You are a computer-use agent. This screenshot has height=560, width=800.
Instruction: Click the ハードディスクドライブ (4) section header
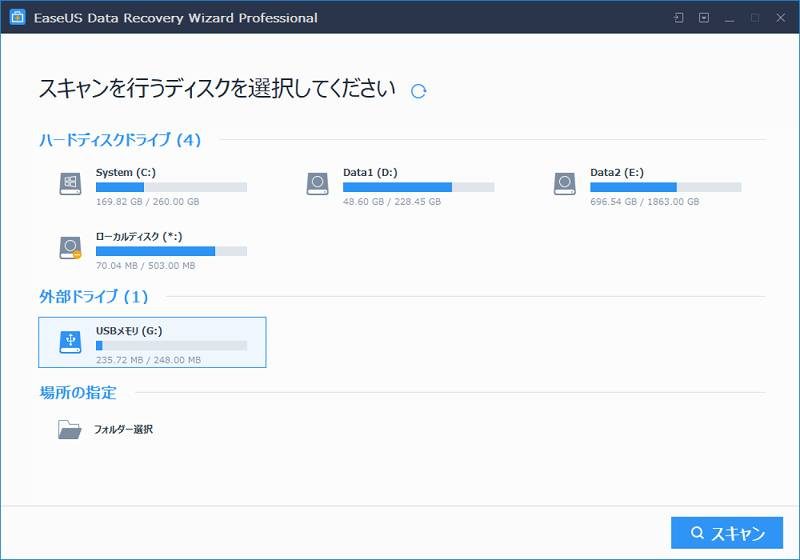120,140
